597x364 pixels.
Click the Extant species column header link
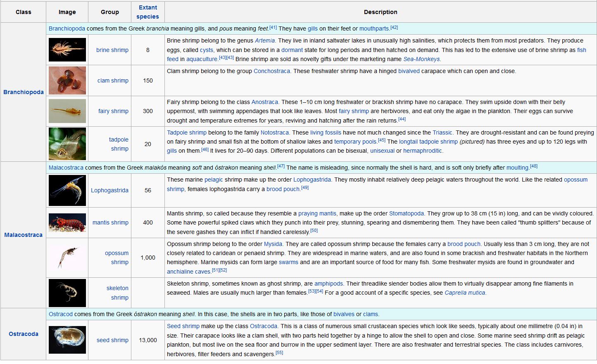[147, 12]
